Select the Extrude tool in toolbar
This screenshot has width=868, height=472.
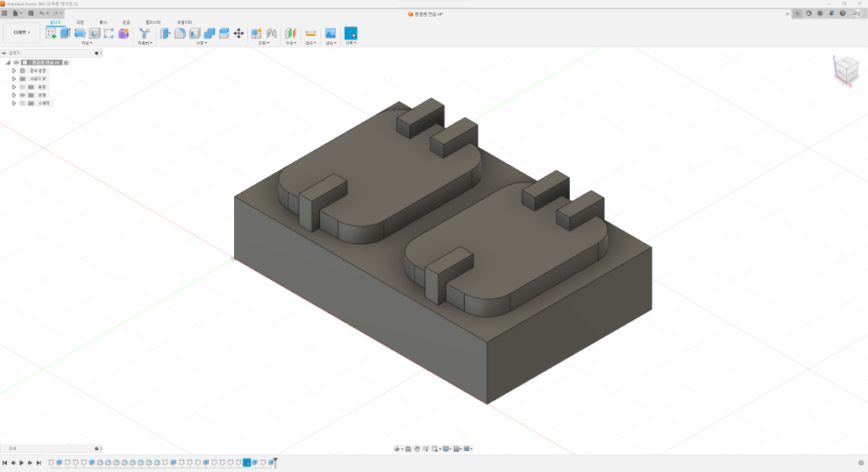65,33
